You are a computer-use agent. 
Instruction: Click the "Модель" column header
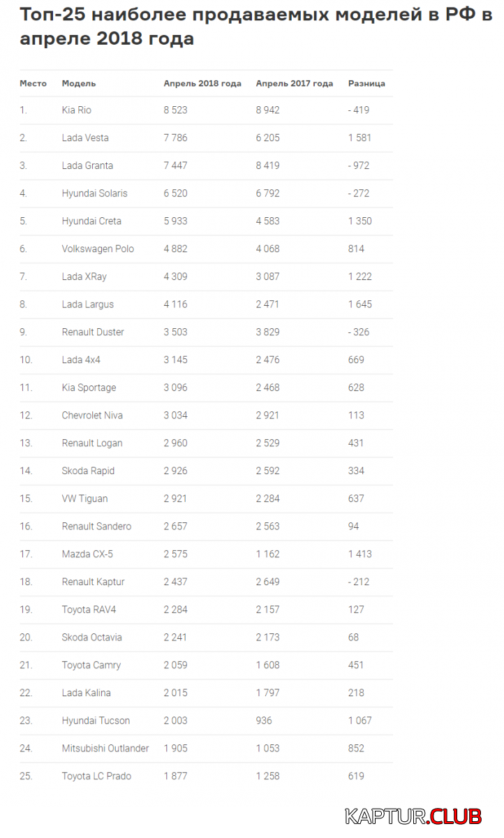(x=79, y=83)
